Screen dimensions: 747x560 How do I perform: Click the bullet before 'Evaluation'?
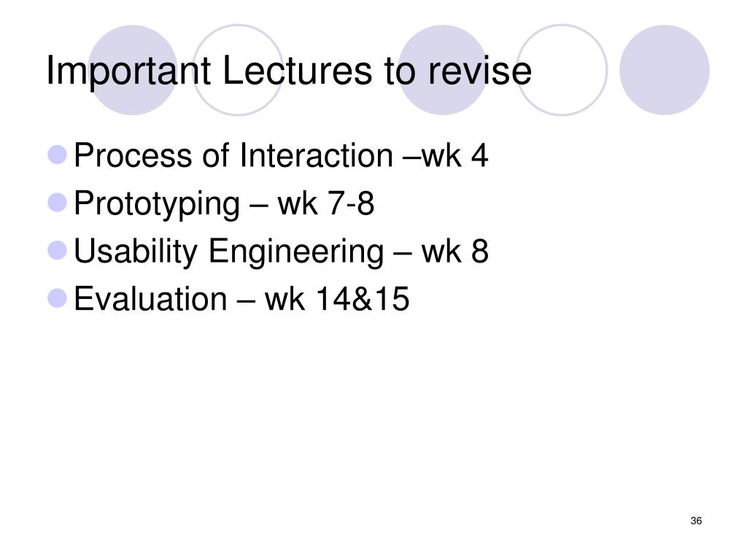[58, 298]
